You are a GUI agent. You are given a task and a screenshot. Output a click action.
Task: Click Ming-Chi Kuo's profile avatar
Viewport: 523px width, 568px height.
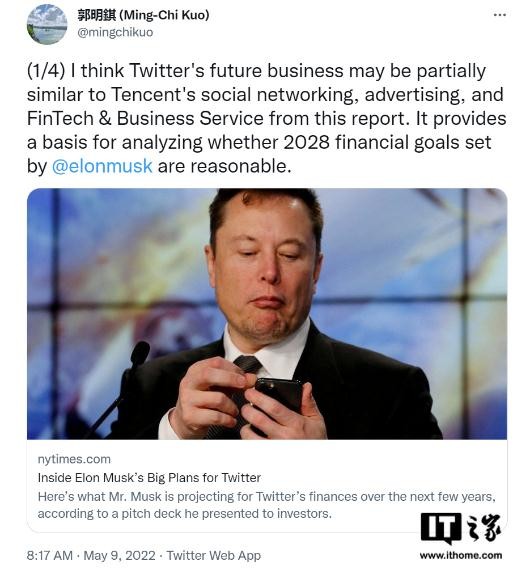pos(47,25)
